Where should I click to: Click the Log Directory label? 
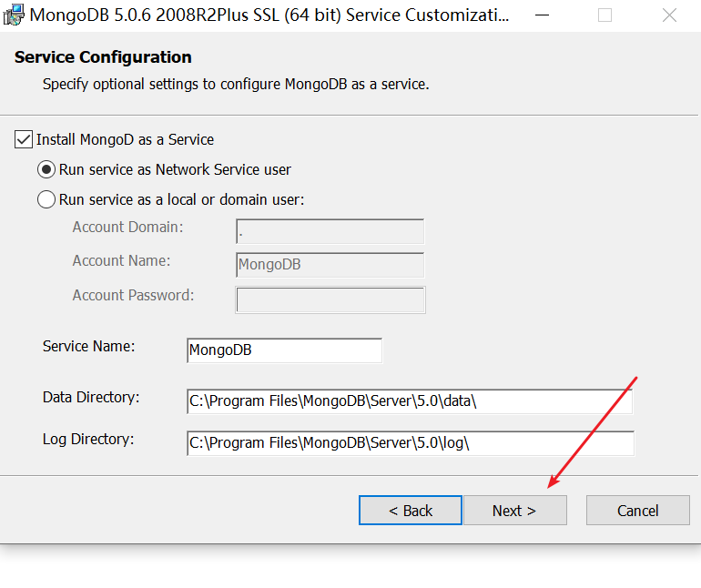tap(88, 439)
